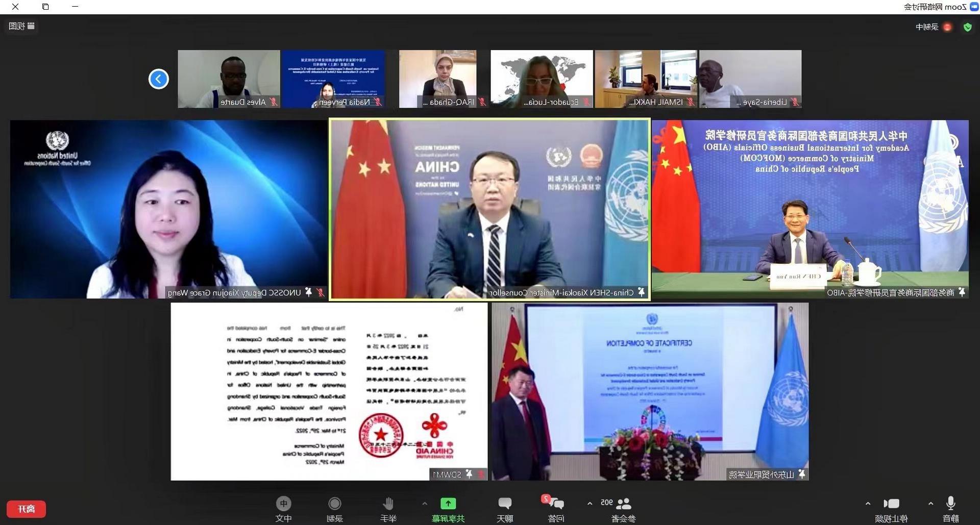The image size is (980, 525).
Task: Restore the Zoom window size button
Action: pos(45,7)
